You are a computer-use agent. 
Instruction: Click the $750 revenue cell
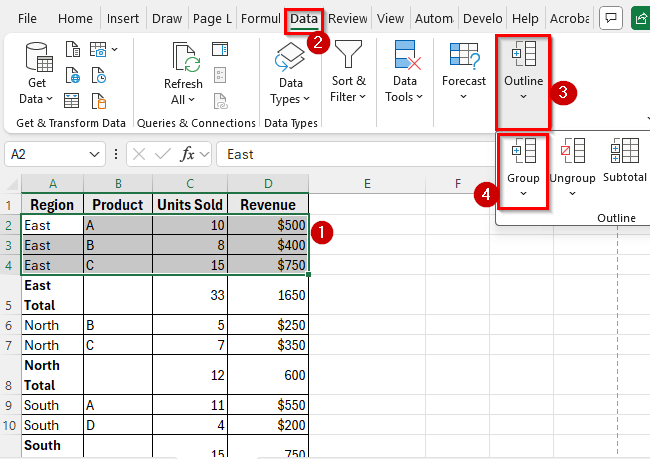click(x=268, y=265)
